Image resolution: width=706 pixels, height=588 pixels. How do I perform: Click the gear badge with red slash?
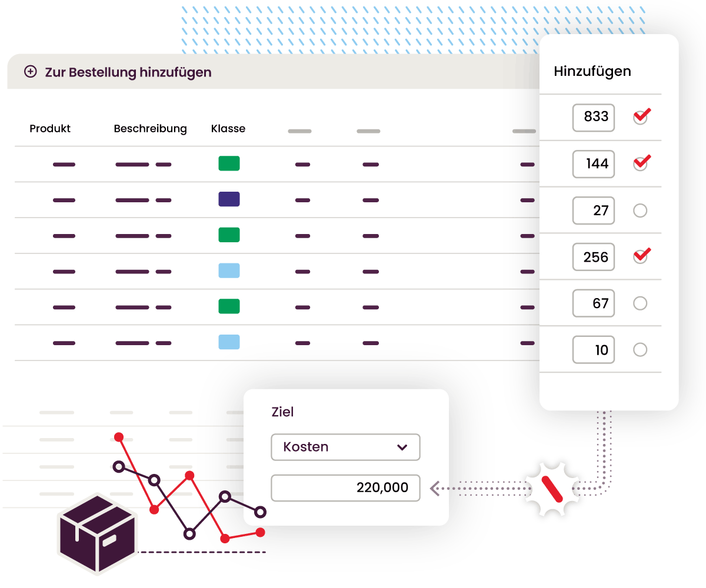pos(552,488)
